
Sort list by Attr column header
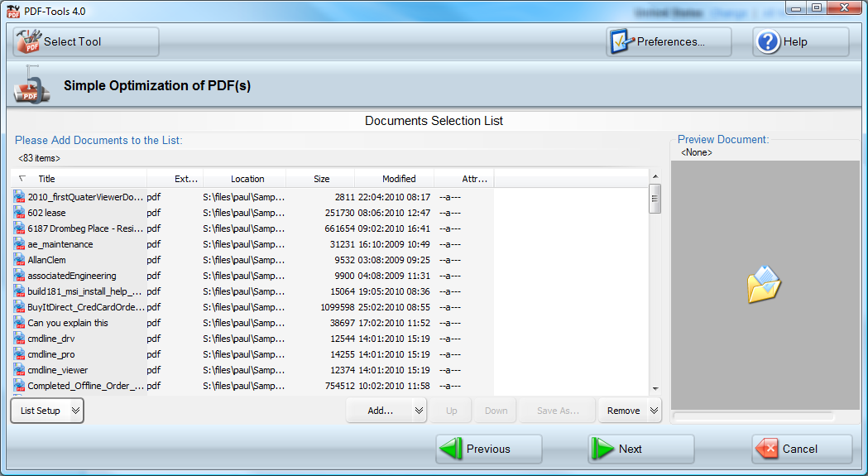pyautogui.click(x=464, y=179)
